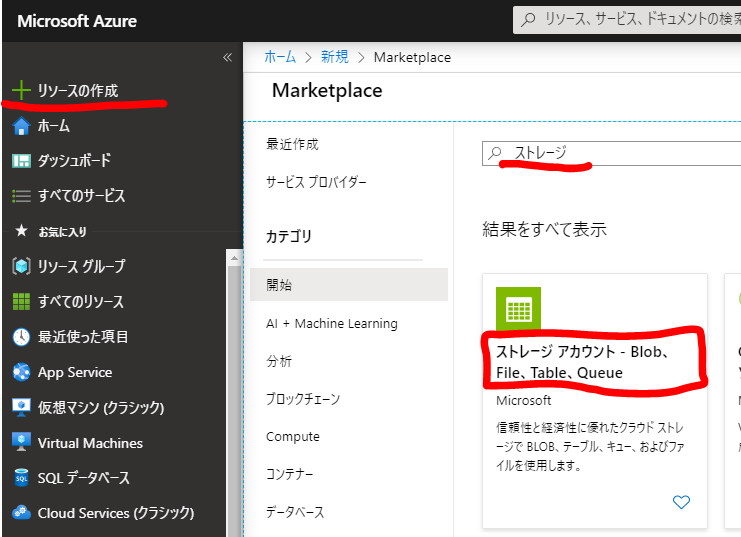This screenshot has width=741, height=537.
Task: Select the Compute category
Action: 293,436
